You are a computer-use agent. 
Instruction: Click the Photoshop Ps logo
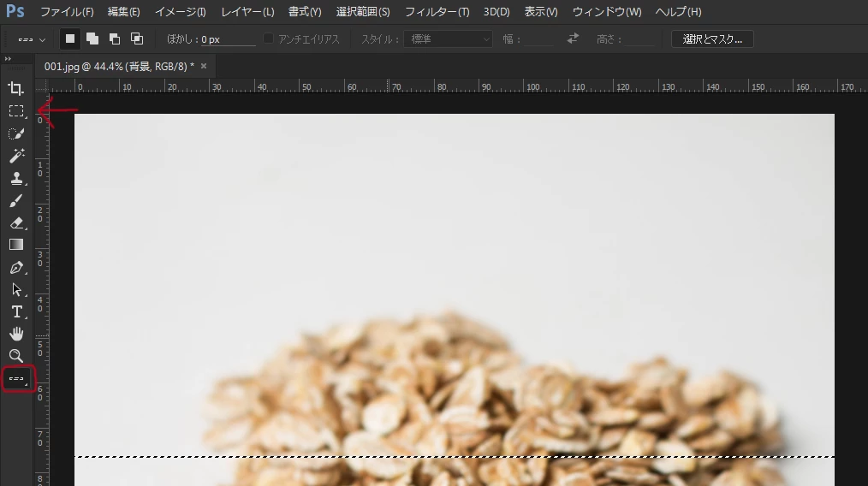pyautogui.click(x=15, y=11)
